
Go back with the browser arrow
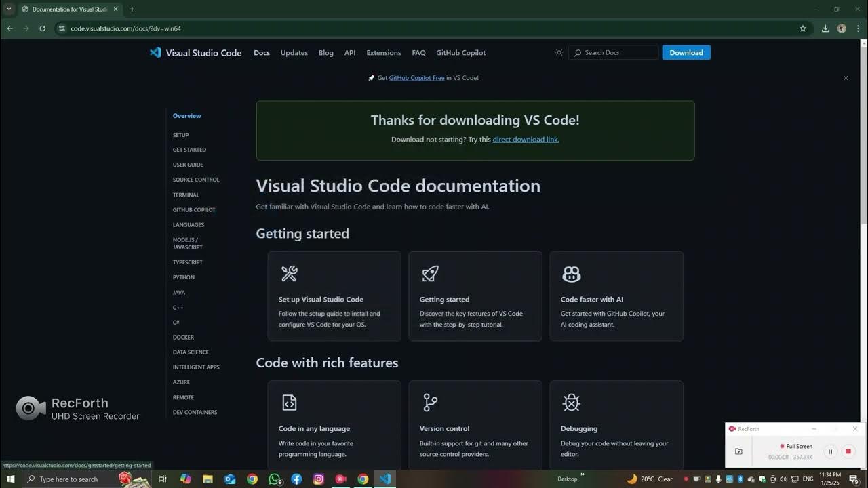[9, 28]
